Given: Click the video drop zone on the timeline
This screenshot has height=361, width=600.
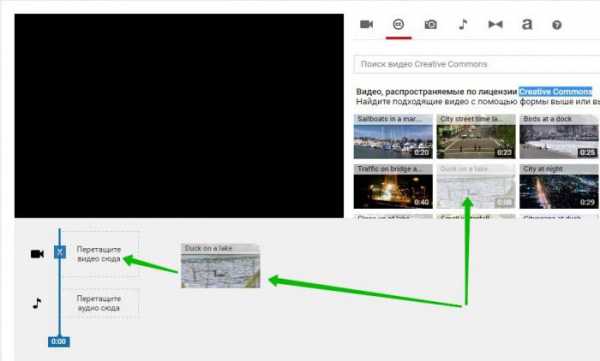Looking at the screenshot, I should [100, 254].
